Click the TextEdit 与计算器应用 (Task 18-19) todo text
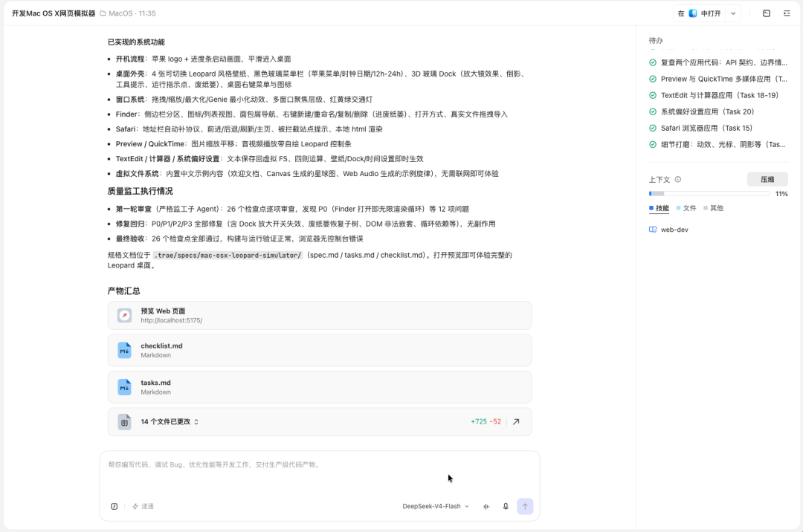 pos(720,95)
